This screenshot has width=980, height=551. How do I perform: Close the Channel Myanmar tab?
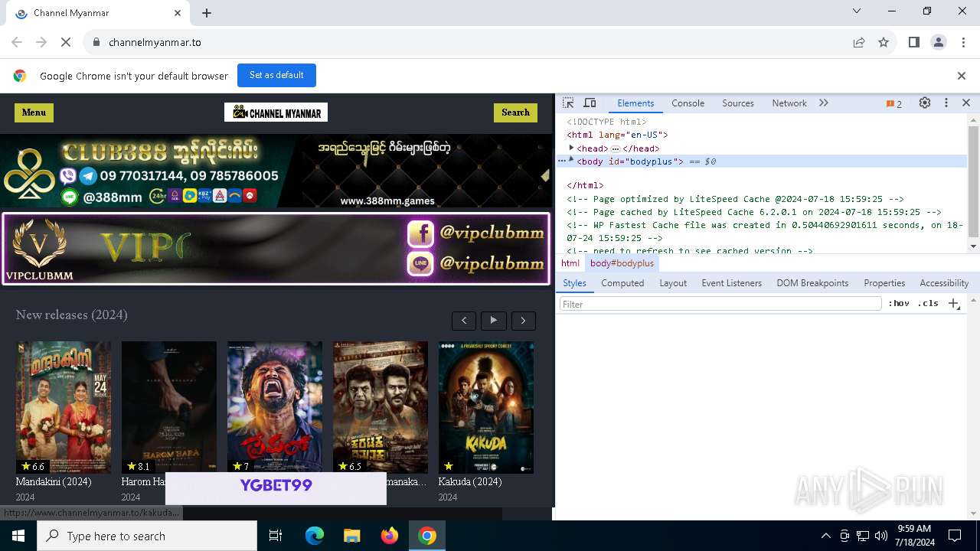tap(178, 13)
